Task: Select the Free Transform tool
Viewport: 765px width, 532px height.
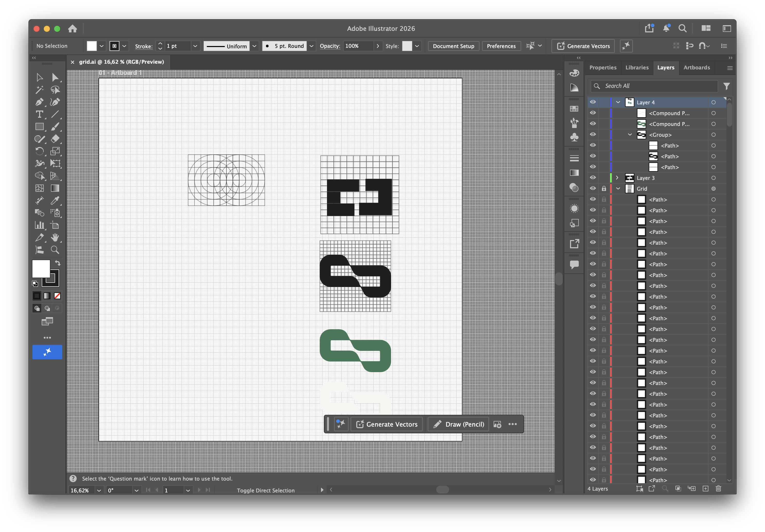Action: [55, 163]
